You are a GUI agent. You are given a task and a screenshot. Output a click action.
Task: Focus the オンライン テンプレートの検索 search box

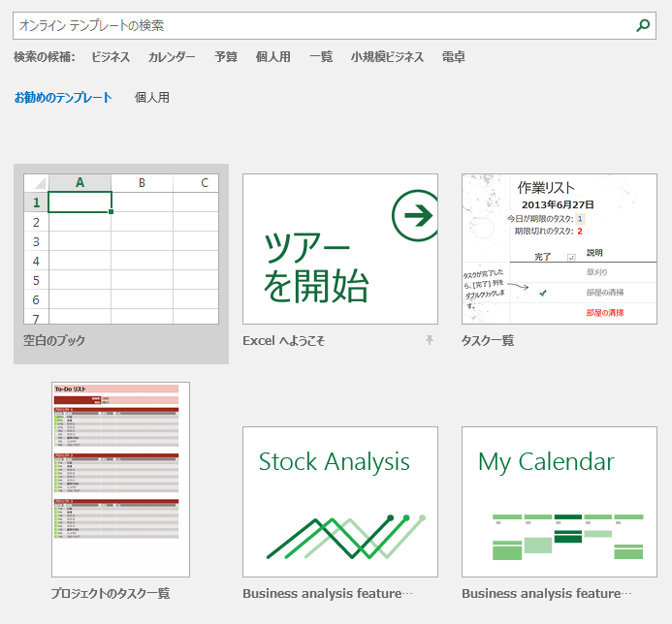[x=335, y=26]
